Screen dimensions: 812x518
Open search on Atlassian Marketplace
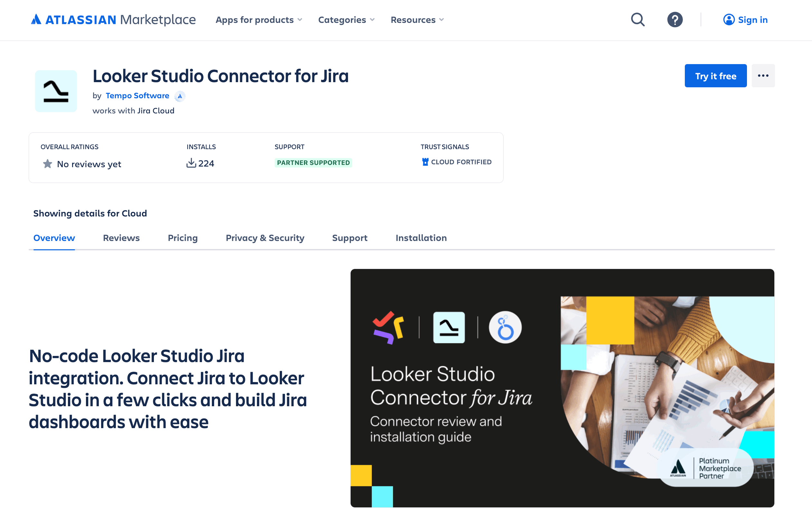(x=637, y=20)
